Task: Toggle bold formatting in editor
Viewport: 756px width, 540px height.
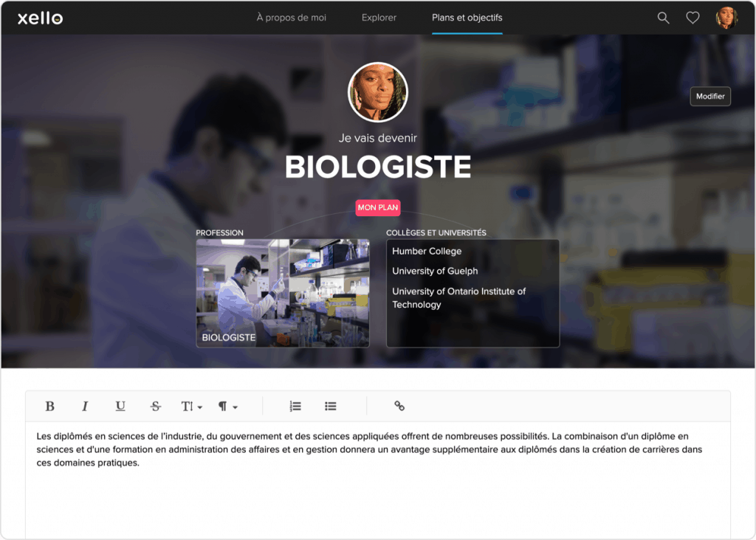Action: click(50, 406)
